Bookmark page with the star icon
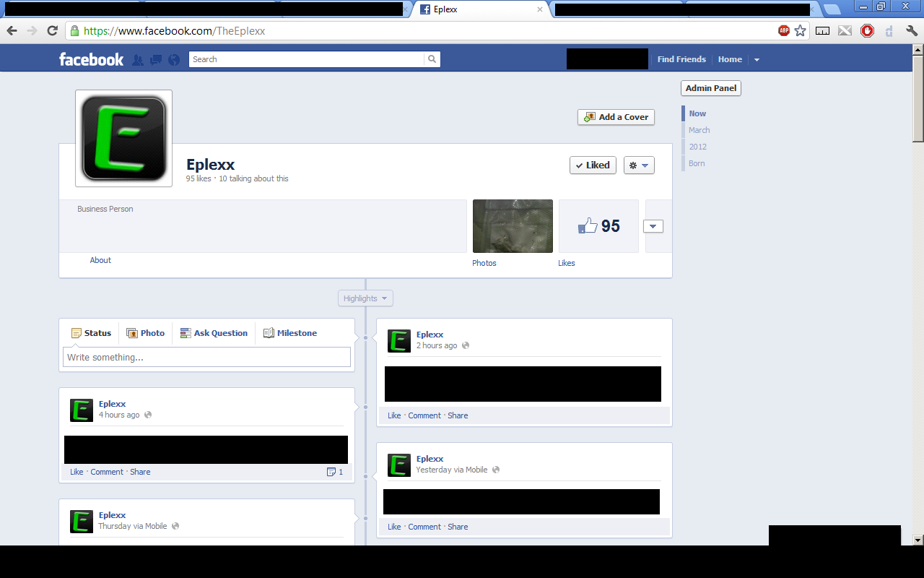 pyautogui.click(x=800, y=30)
